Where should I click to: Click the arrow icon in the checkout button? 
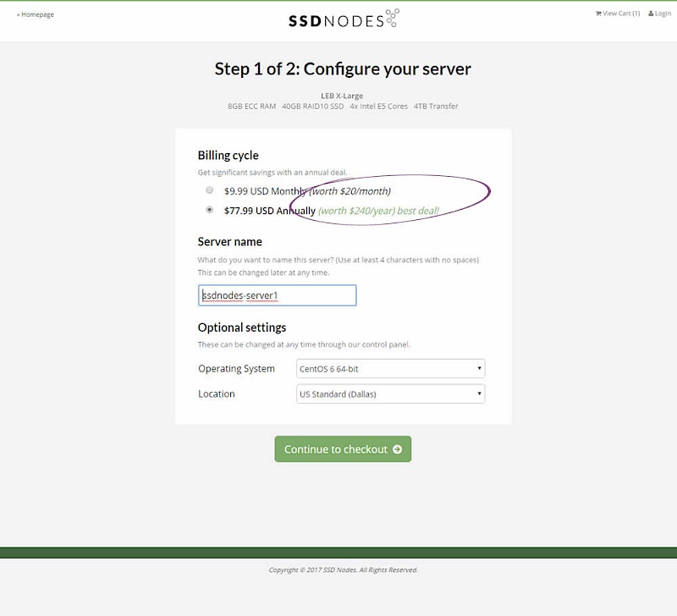397,449
